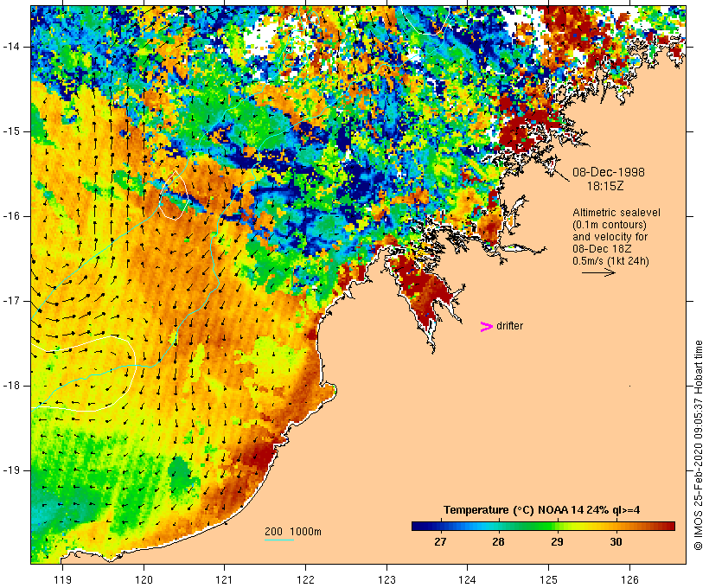Click the 'Temperature (°C) NOAA 14 24% ql>=4' title
The height and width of the screenshot is (588, 709).
click(x=542, y=510)
